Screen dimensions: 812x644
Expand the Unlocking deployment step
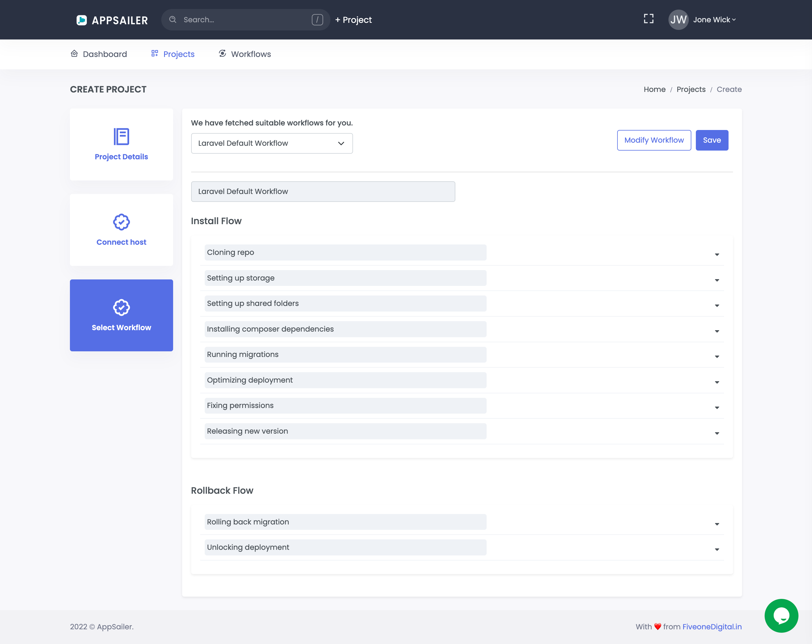(717, 550)
